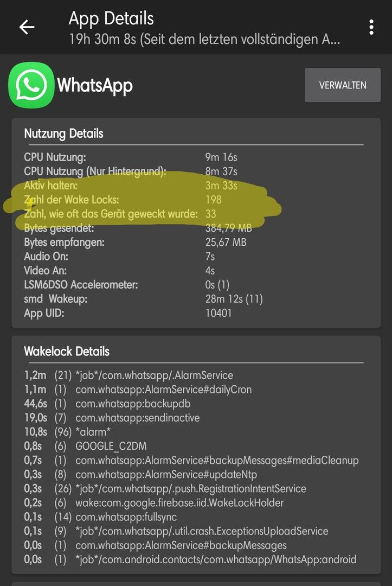Screen dimensions: 392x586
Task: Open the three-dot overflow menu
Action: [371, 27]
